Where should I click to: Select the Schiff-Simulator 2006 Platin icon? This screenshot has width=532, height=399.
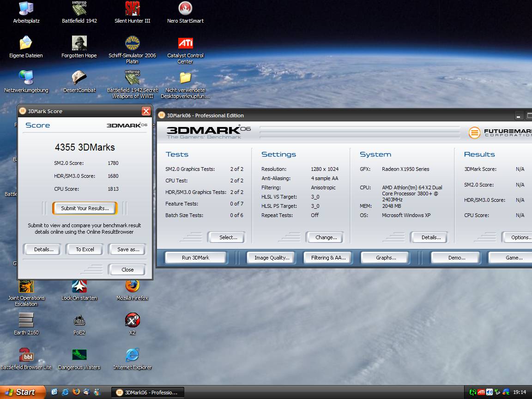click(133, 50)
